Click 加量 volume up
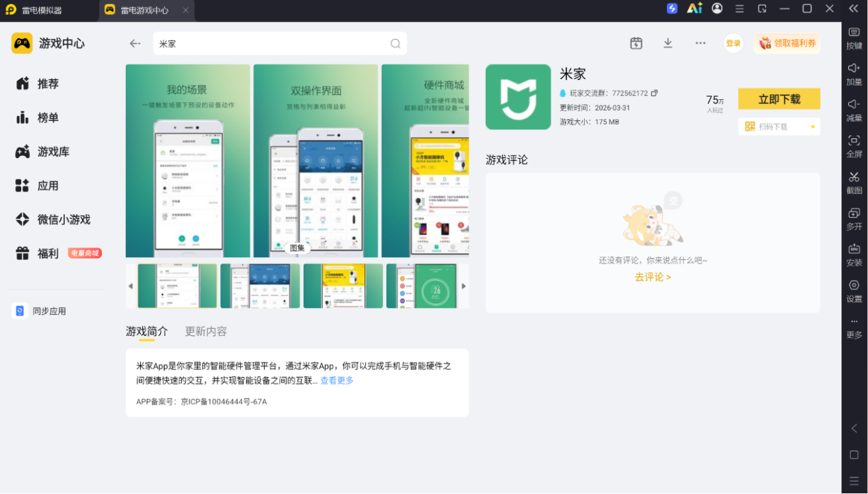Image resolution: width=868 pixels, height=494 pixels. click(854, 75)
